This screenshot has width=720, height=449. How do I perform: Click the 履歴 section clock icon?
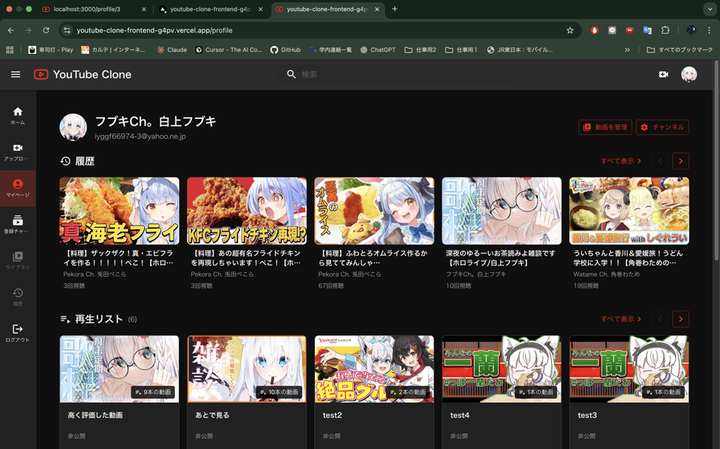[x=66, y=161]
